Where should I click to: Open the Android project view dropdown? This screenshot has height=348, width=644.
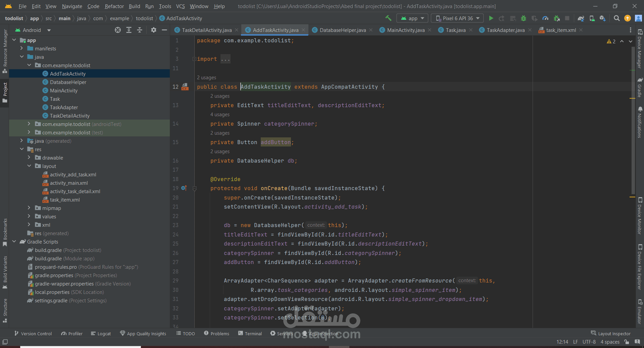pos(33,30)
